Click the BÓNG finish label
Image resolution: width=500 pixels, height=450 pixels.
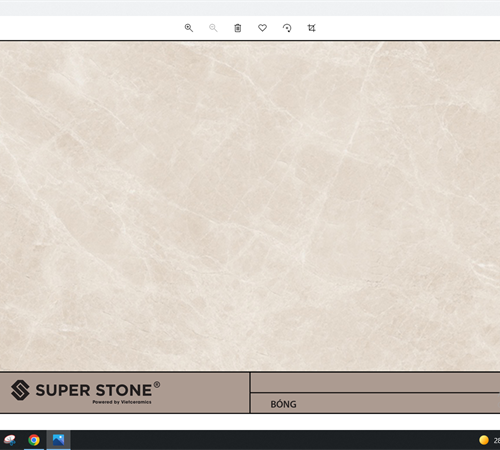click(x=283, y=404)
